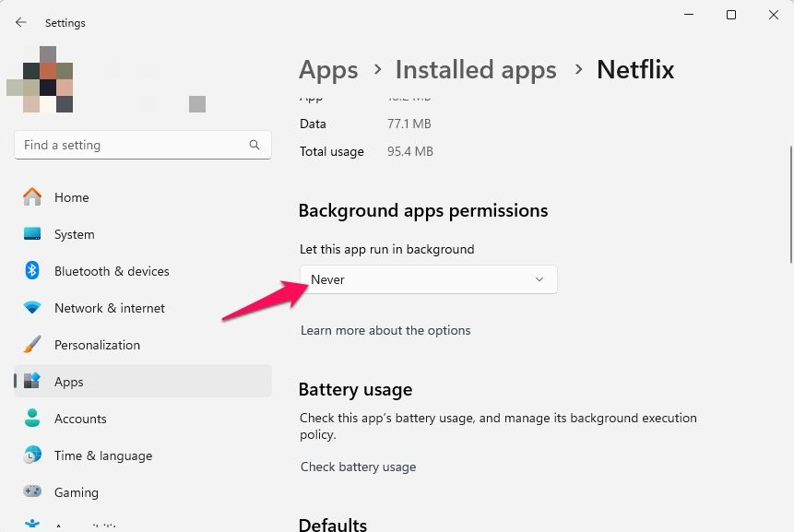Viewport: 794px width, 532px height.
Task: Click Check battery usage
Action: click(358, 467)
